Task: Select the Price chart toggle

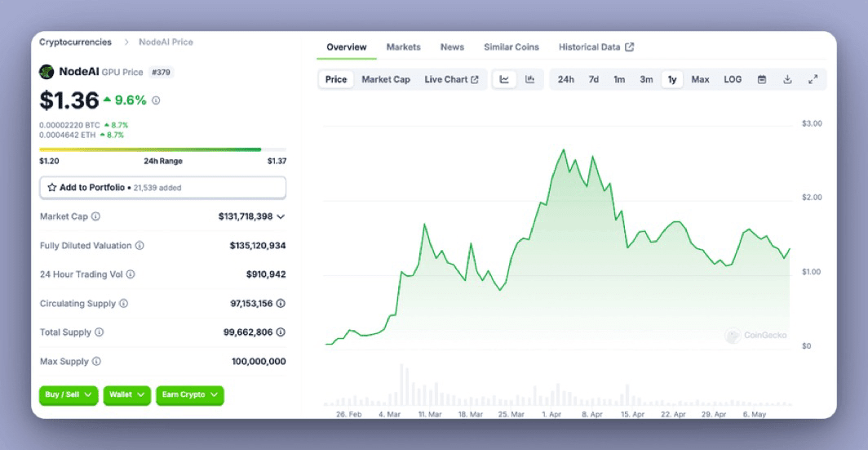Action: 336,79
